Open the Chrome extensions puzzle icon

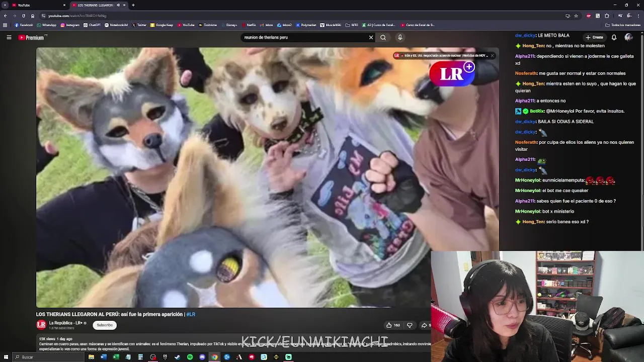coord(607,16)
